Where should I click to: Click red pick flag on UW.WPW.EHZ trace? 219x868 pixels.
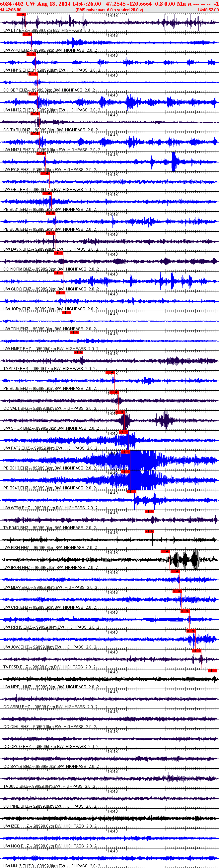tap(131, 492)
